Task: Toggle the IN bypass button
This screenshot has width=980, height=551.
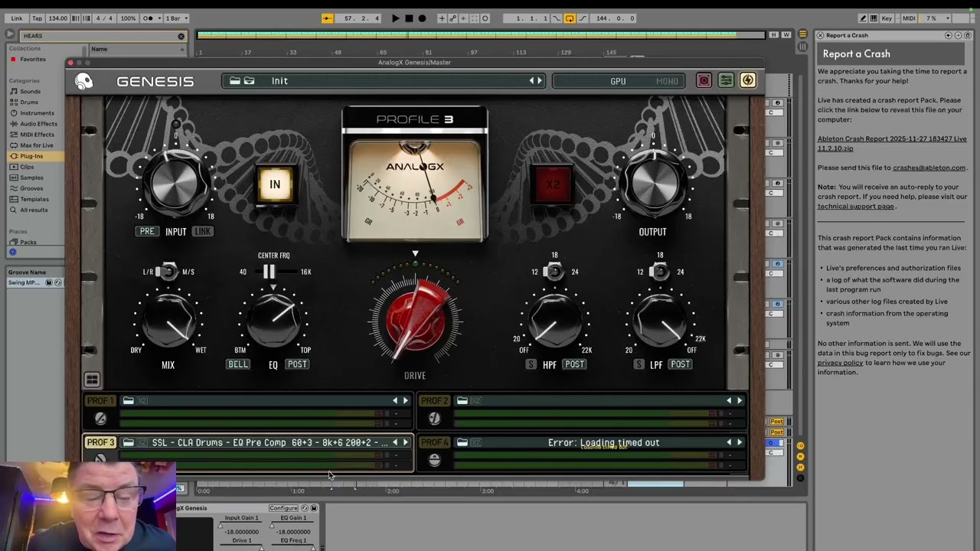Action: point(274,184)
